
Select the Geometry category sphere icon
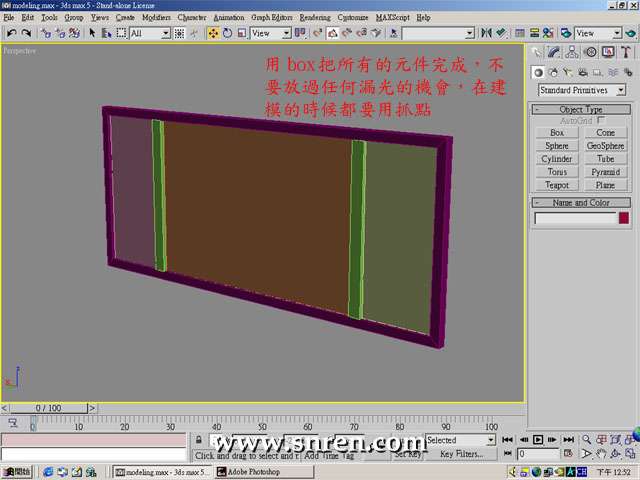coord(538,73)
